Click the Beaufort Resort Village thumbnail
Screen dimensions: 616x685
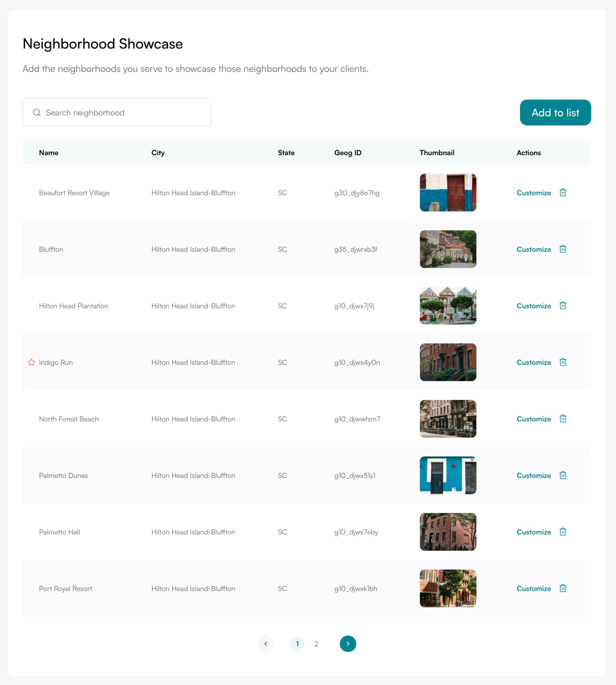coord(448,193)
